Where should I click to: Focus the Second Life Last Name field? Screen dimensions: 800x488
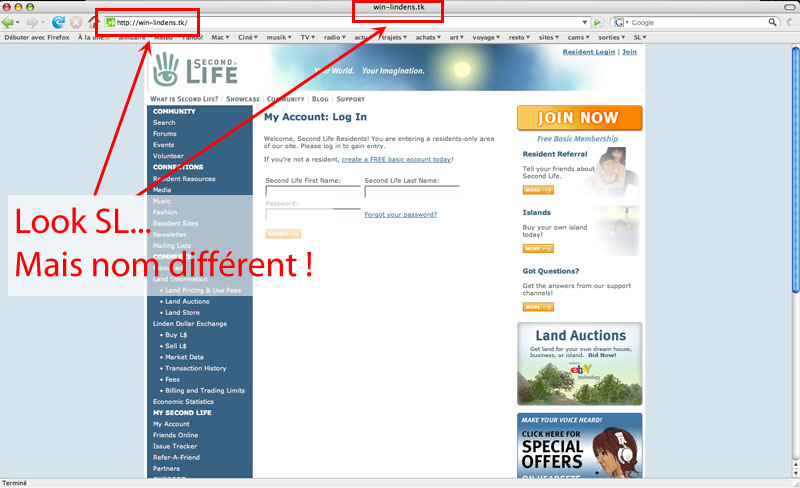point(412,191)
